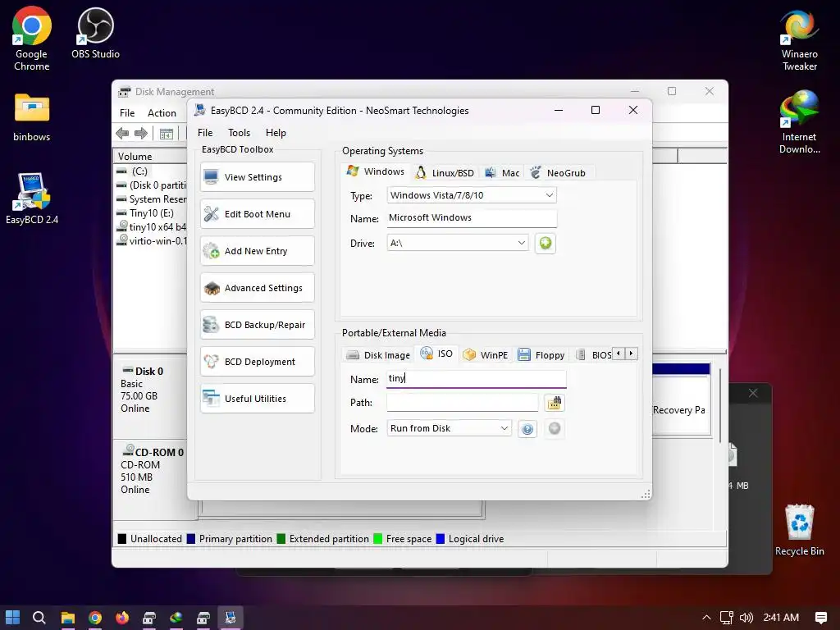Open Internet Download Manager shortcut
Image resolution: width=840 pixels, height=630 pixels.
tap(799, 122)
